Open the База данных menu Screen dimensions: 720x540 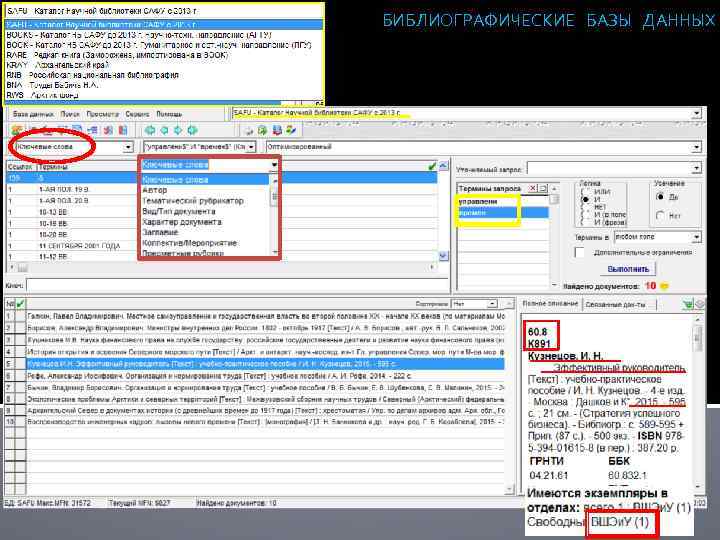coord(34,114)
